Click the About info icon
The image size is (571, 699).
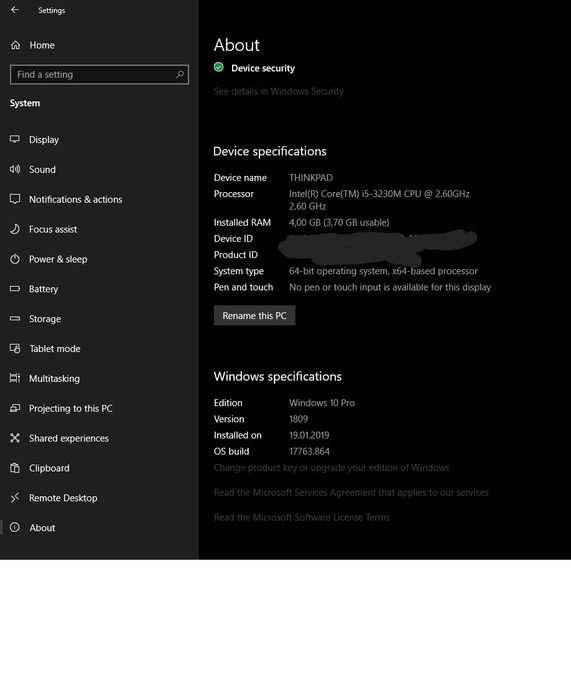[15, 527]
